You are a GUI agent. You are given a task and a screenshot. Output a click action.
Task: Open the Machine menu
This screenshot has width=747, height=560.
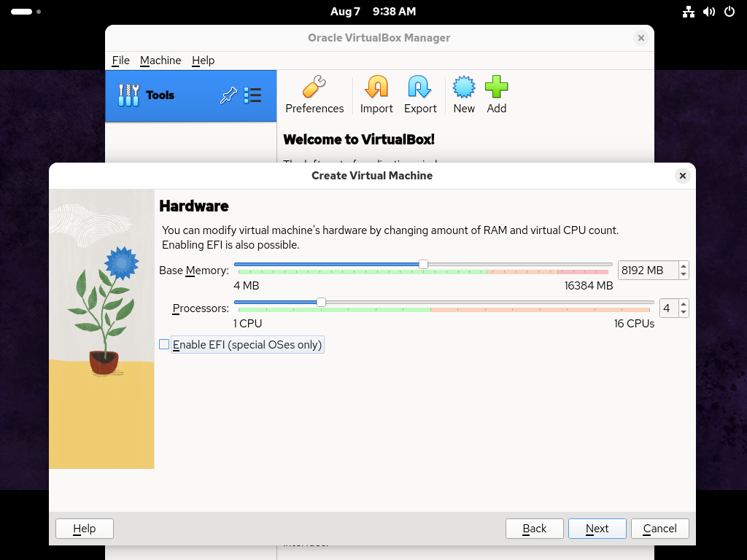[x=160, y=61]
